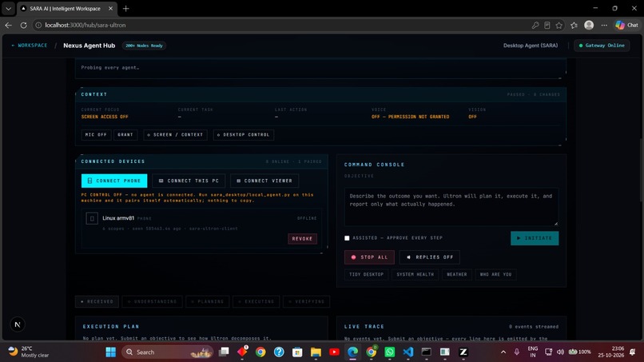
Task: Toggle Desktop Control access
Action: click(244, 135)
